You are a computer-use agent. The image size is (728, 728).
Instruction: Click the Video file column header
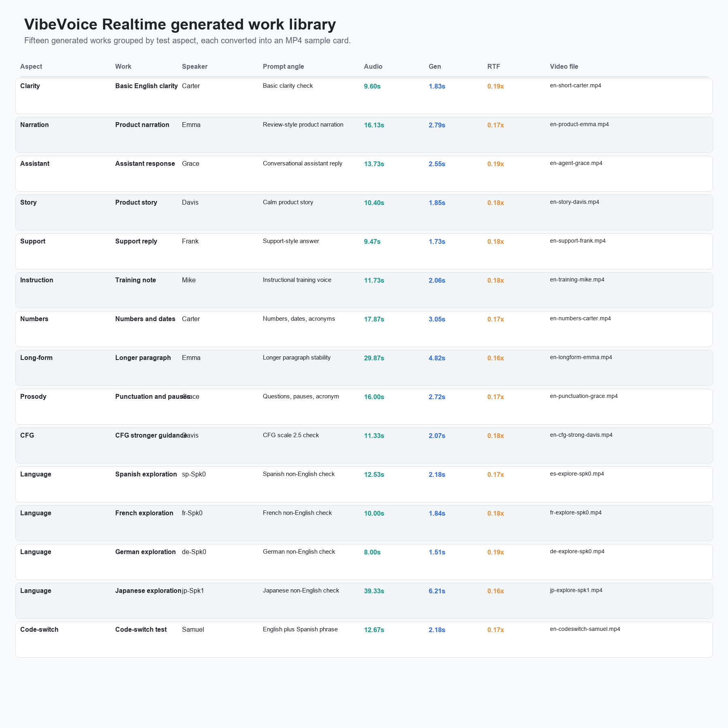[x=564, y=66]
